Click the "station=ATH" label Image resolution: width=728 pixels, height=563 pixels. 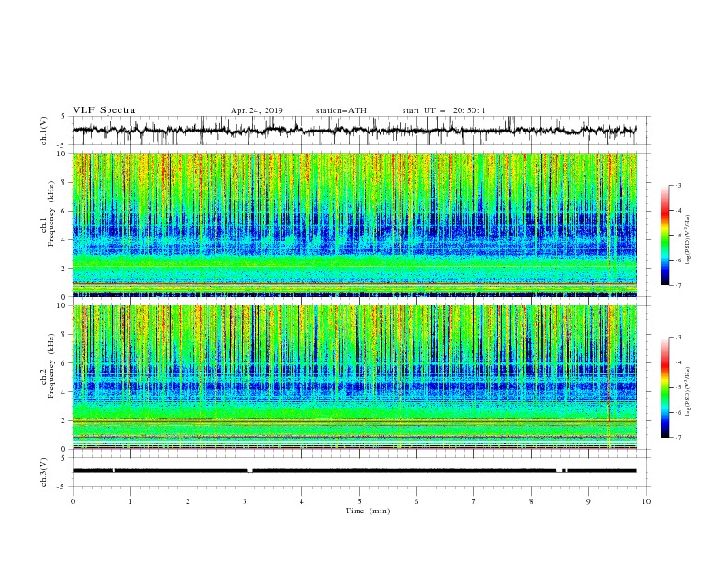tap(341, 110)
